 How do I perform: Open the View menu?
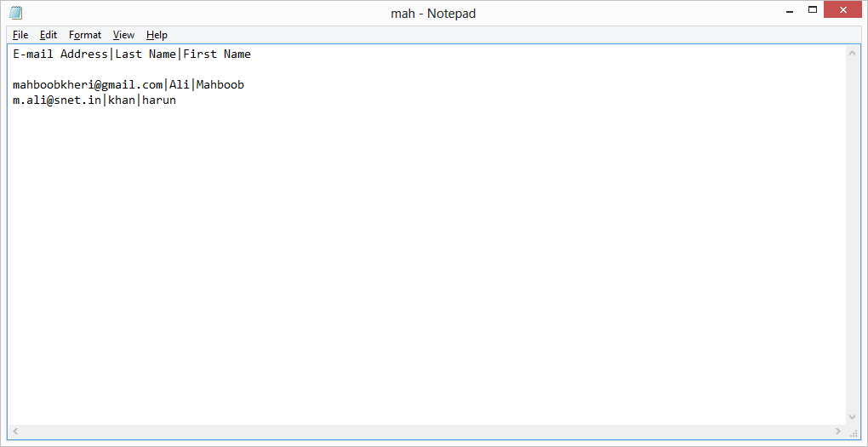pos(123,35)
